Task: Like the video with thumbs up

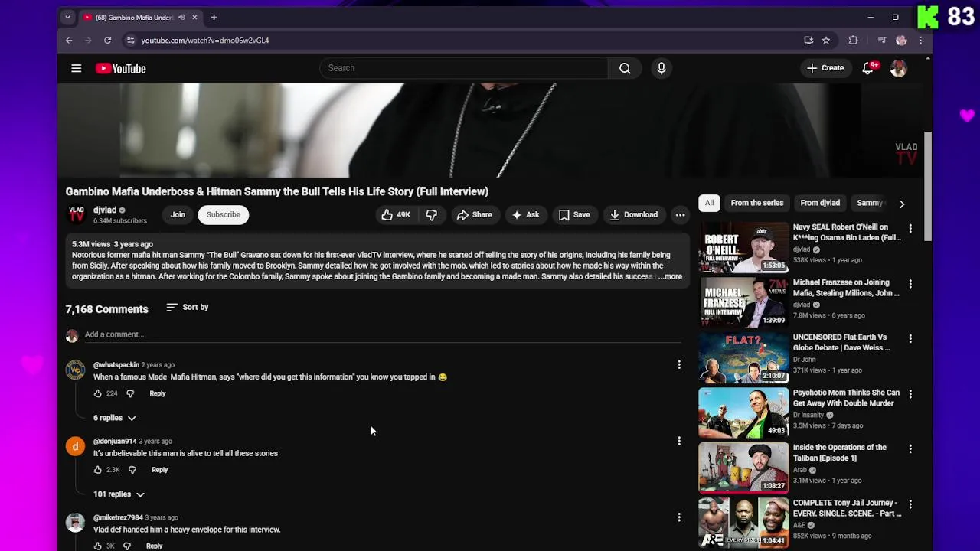Action: pos(396,215)
